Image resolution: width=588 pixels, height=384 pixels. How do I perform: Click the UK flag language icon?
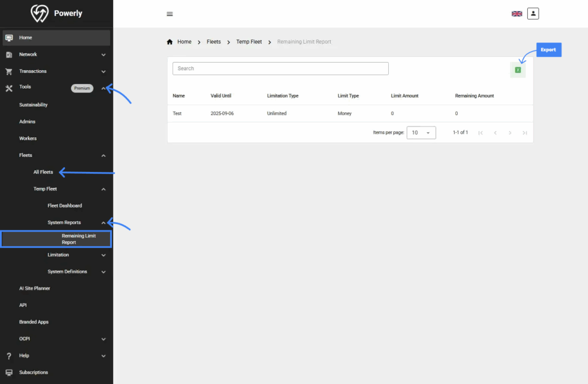517,14
